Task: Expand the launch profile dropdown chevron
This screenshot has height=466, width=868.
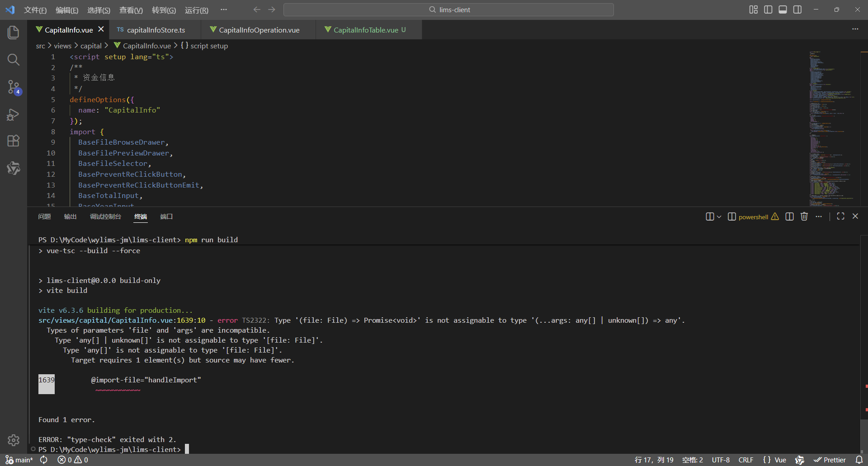Action: tap(719, 217)
